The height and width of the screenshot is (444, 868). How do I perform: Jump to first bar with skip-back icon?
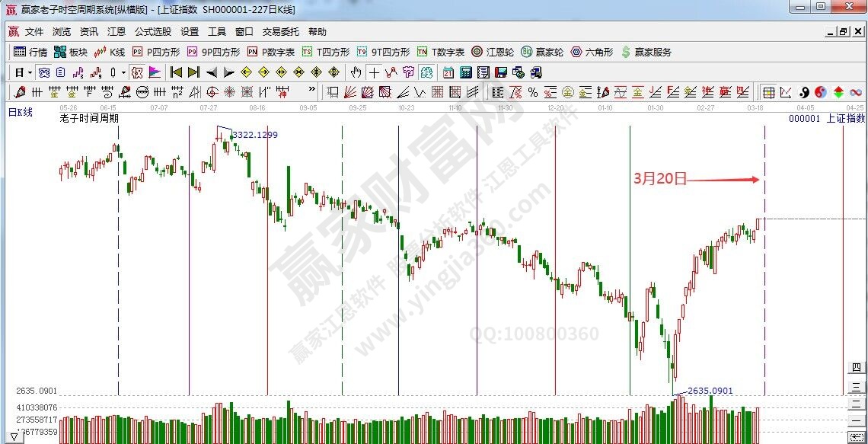click(176, 72)
